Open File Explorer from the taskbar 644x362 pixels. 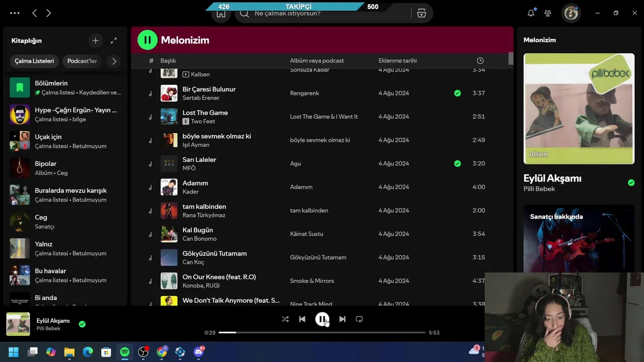(69, 352)
